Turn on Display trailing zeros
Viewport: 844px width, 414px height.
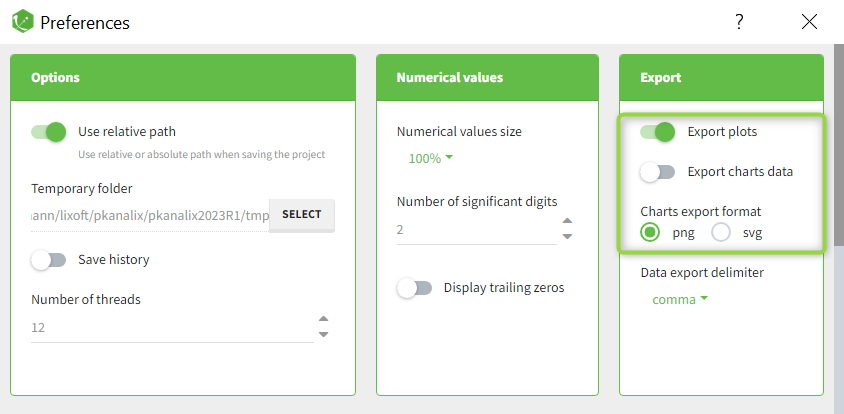pyautogui.click(x=415, y=288)
